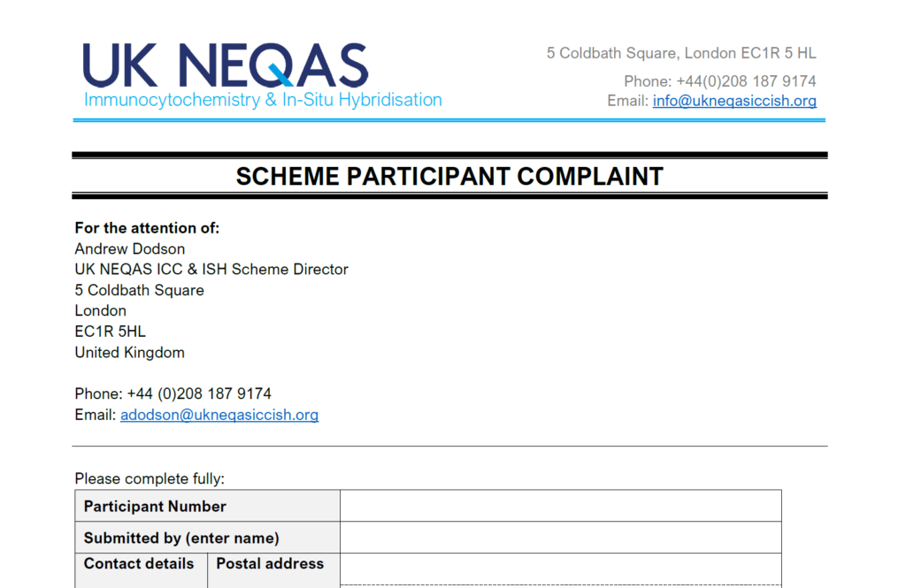Image resolution: width=906 pixels, height=588 pixels.
Task: Click the 'United Kingdom' address line
Action: pos(129,352)
